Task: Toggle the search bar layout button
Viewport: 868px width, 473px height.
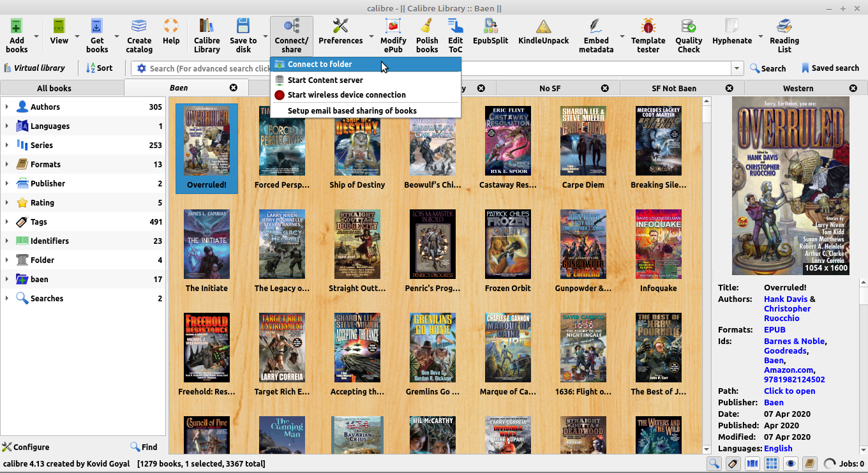Action: pyautogui.click(x=714, y=463)
